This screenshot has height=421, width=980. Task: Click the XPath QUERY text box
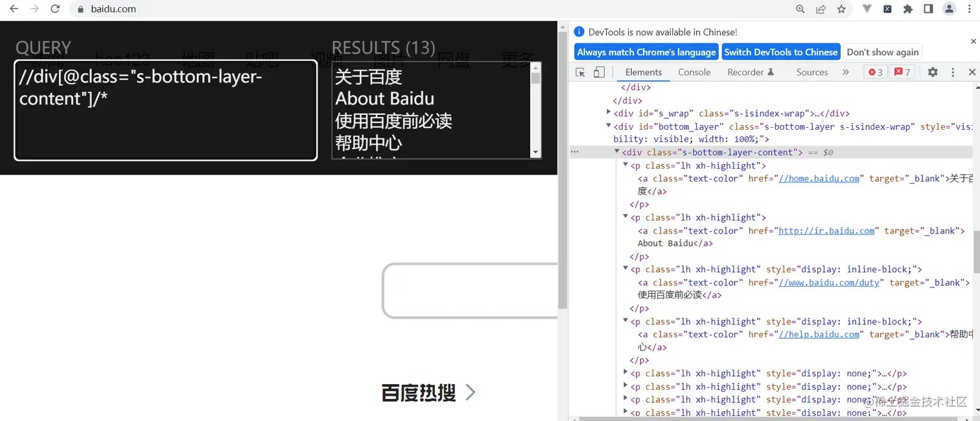(166, 110)
